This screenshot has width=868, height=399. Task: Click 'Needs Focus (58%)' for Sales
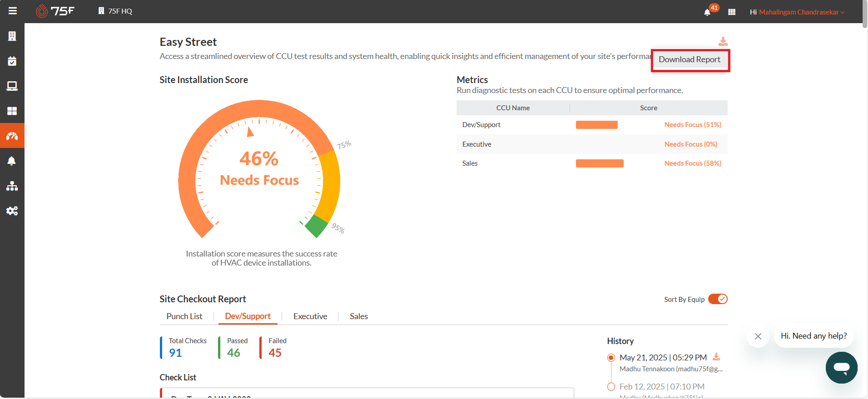pyautogui.click(x=693, y=163)
